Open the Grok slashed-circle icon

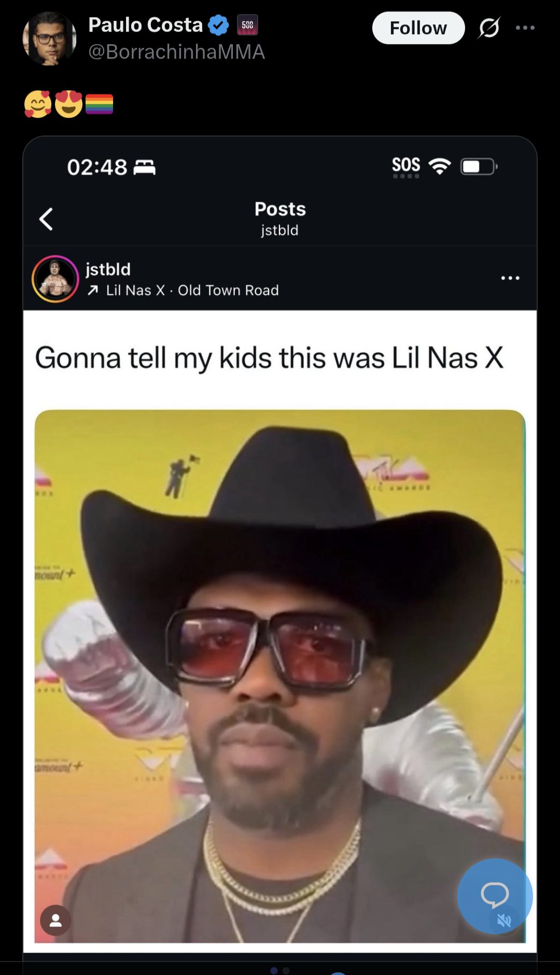[489, 28]
